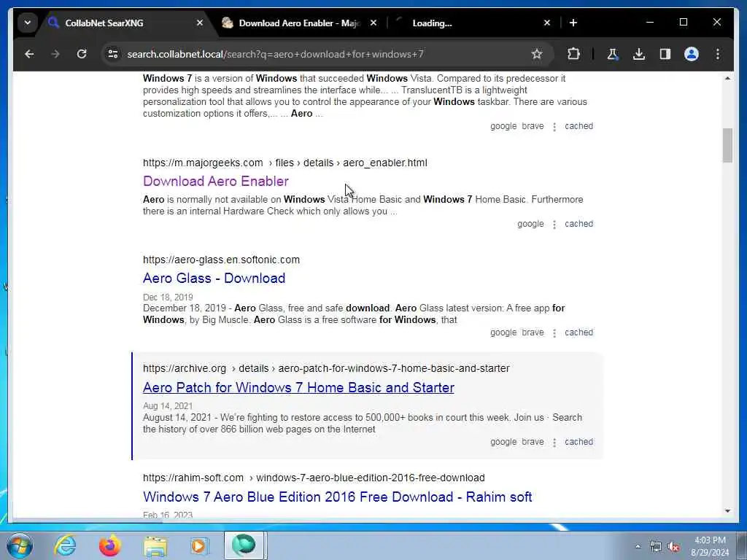Open the network tray icon
The image size is (747, 560).
(656, 546)
